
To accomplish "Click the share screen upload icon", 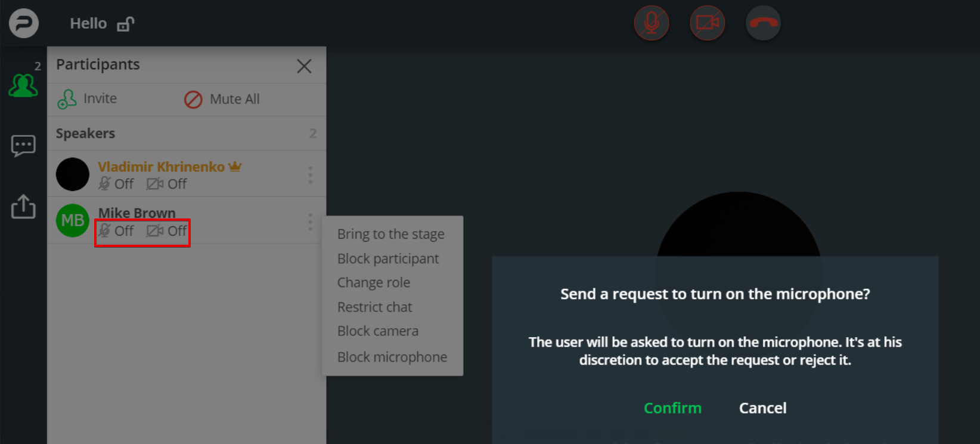I will tap(23, 206).
